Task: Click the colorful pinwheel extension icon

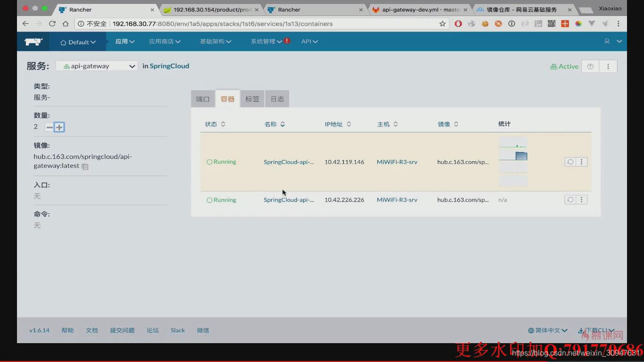Action: tap(578, 24)
